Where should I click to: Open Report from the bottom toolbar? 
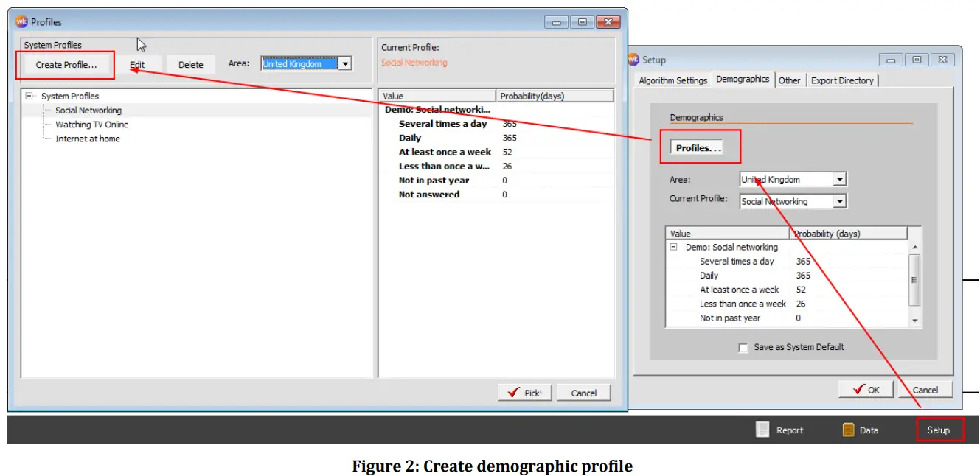click(x=792, y=430)
